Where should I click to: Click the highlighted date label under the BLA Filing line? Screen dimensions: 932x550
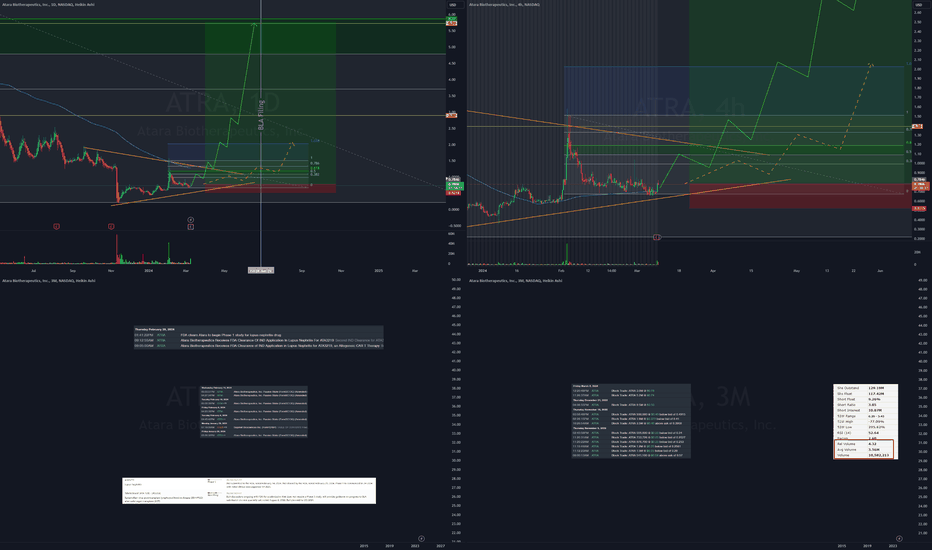[x=260, y=271]
